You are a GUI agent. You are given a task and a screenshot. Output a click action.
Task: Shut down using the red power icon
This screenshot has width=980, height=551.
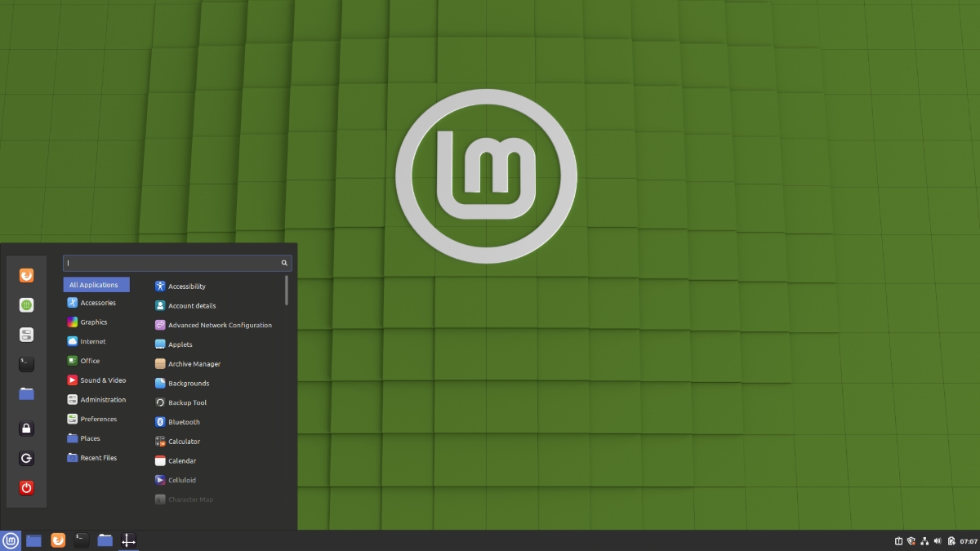pyautogui.click(x=26, y=487)
